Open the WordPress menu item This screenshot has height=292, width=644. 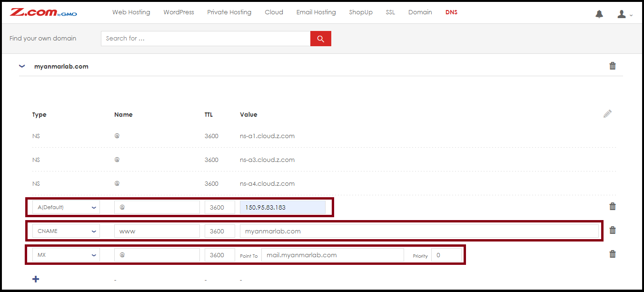(x=179, y=12)
